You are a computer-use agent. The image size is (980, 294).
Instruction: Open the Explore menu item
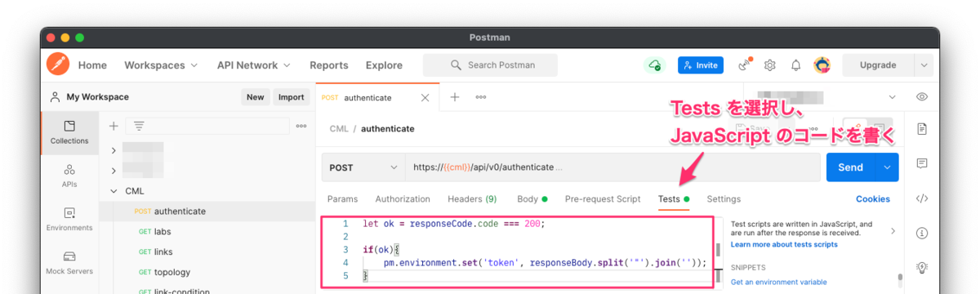(384, 65)
